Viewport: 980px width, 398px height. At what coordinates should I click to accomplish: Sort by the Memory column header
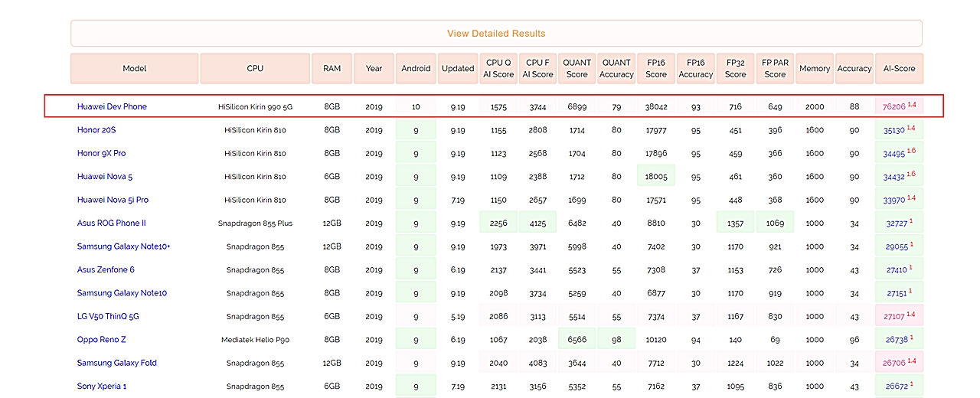[815, 68]
